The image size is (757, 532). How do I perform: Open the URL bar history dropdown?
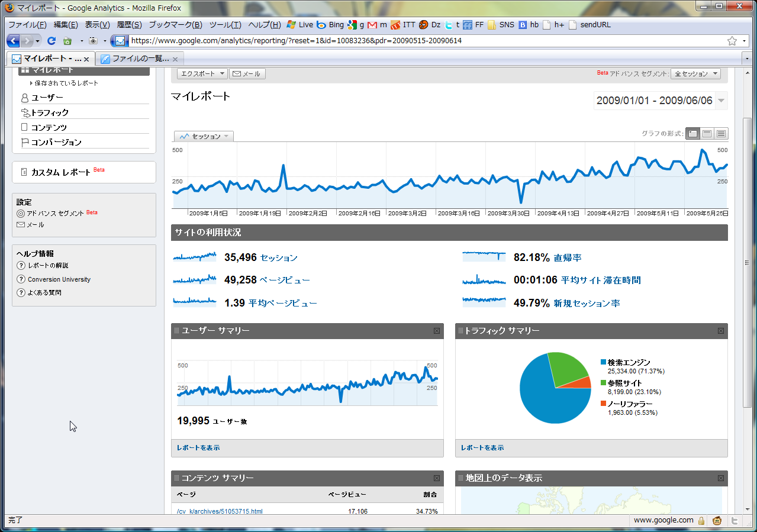pos(745,41)
